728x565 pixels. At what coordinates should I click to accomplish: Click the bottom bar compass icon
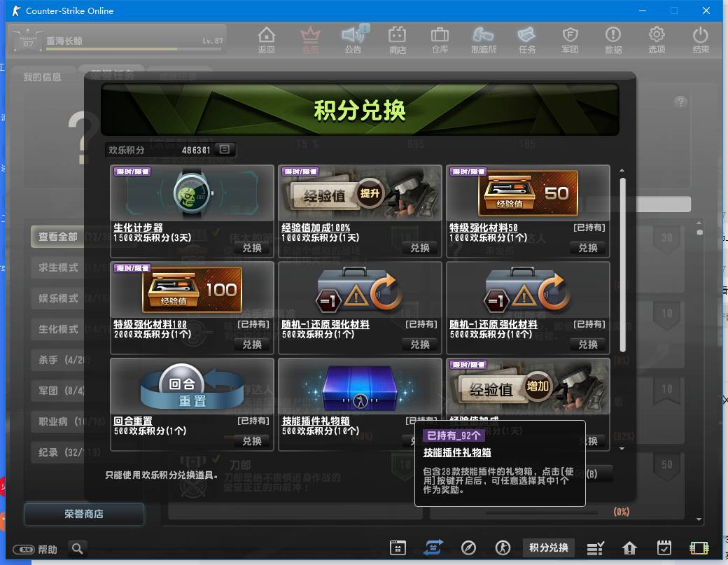468,547
